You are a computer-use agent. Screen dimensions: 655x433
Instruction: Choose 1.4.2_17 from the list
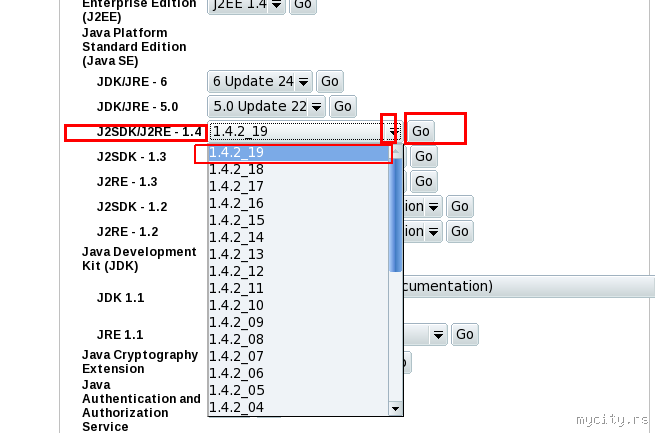(299, 187)
